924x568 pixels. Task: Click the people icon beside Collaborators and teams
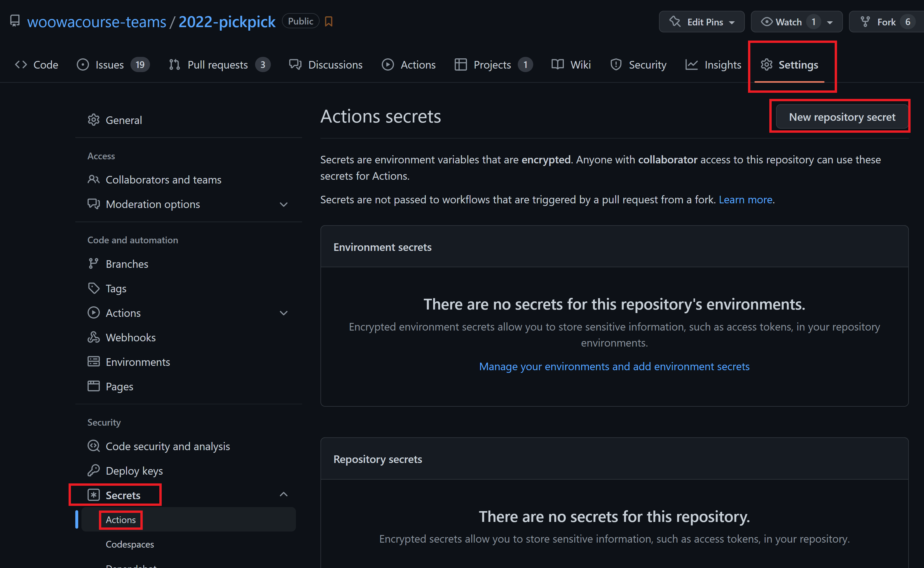click(x=94, y=179)
